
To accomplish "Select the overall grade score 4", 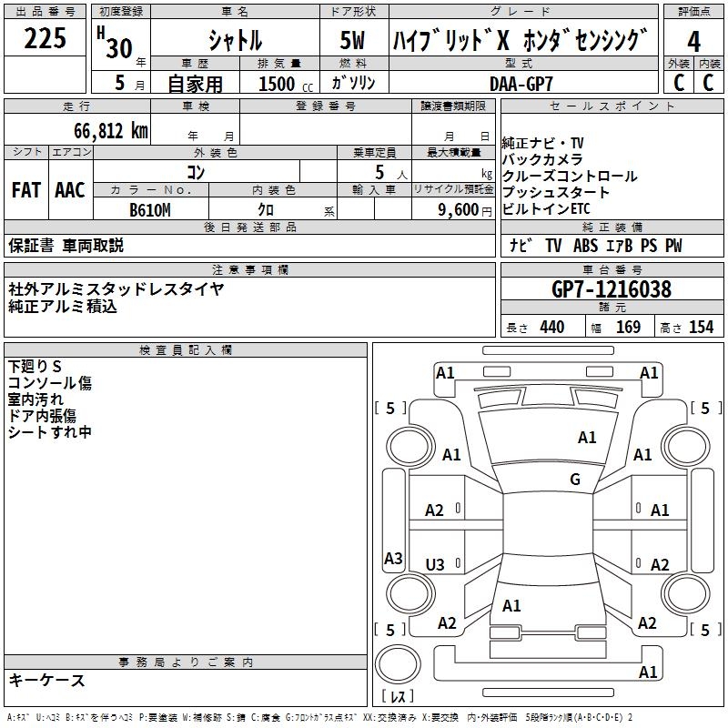I will click(x=694, y=42).
